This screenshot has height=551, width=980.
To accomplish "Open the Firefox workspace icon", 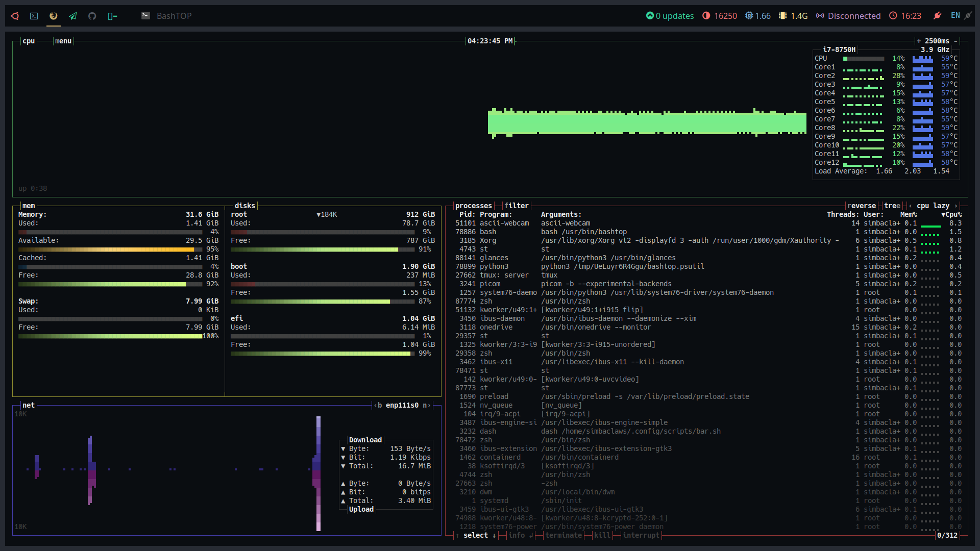I will pyautogui.click(x=53, y=16).
